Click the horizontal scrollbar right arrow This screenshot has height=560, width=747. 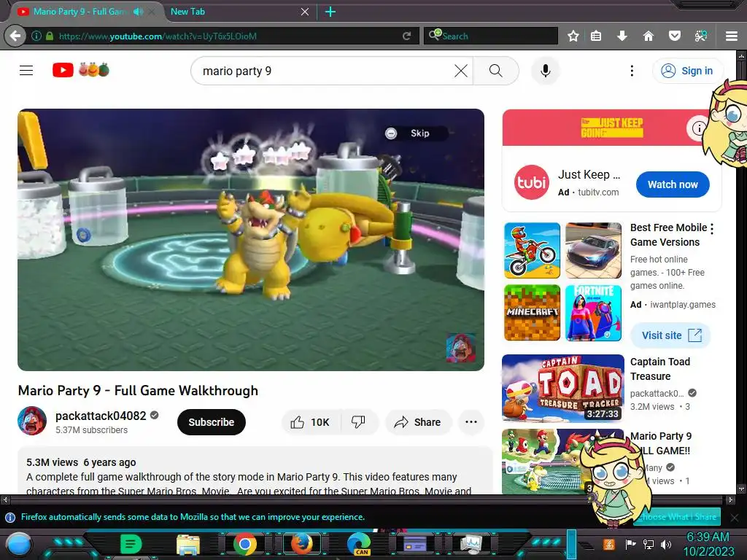coord(729,500)
